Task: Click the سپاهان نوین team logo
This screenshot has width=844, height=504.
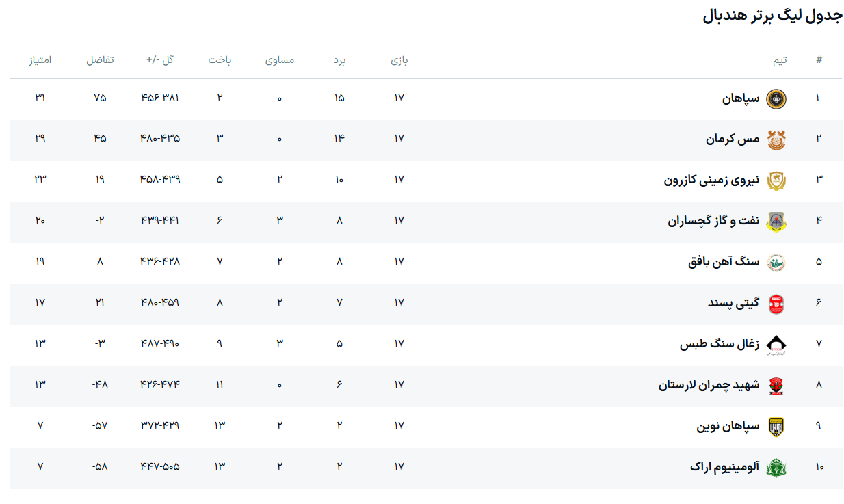Action: pos(776,427)
